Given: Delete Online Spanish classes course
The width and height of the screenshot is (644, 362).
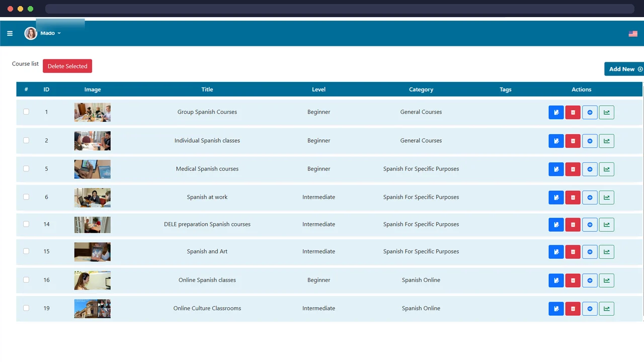Looking at the screenshot, I should click(573, 281).
